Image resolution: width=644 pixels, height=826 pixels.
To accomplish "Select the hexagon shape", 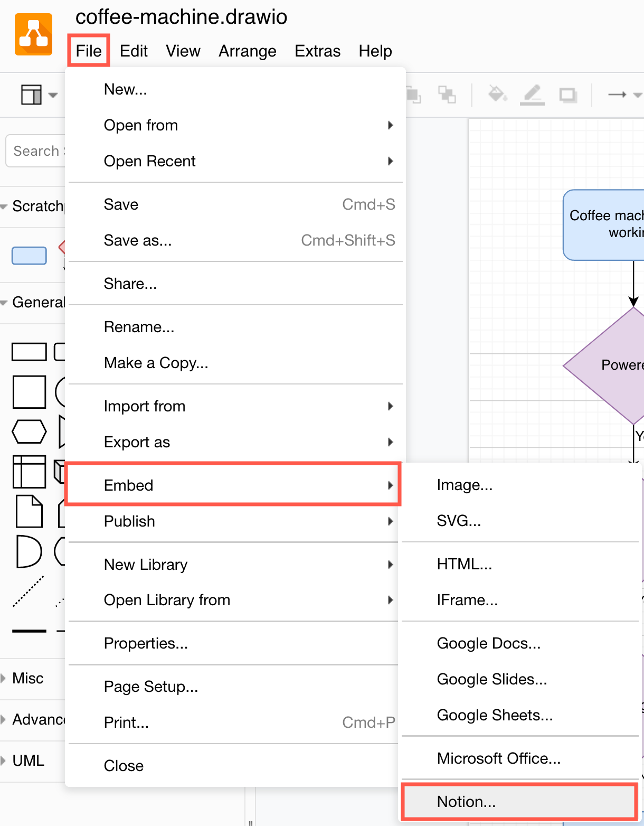I will coord(29,431).
